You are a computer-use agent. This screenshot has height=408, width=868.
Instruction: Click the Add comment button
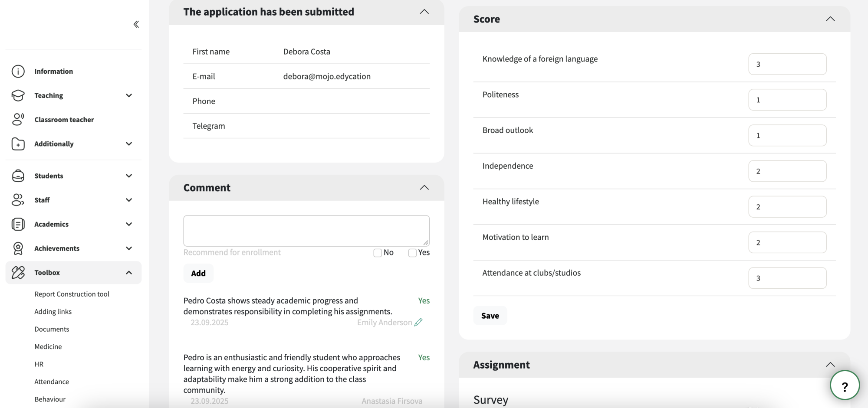(198, 273)
